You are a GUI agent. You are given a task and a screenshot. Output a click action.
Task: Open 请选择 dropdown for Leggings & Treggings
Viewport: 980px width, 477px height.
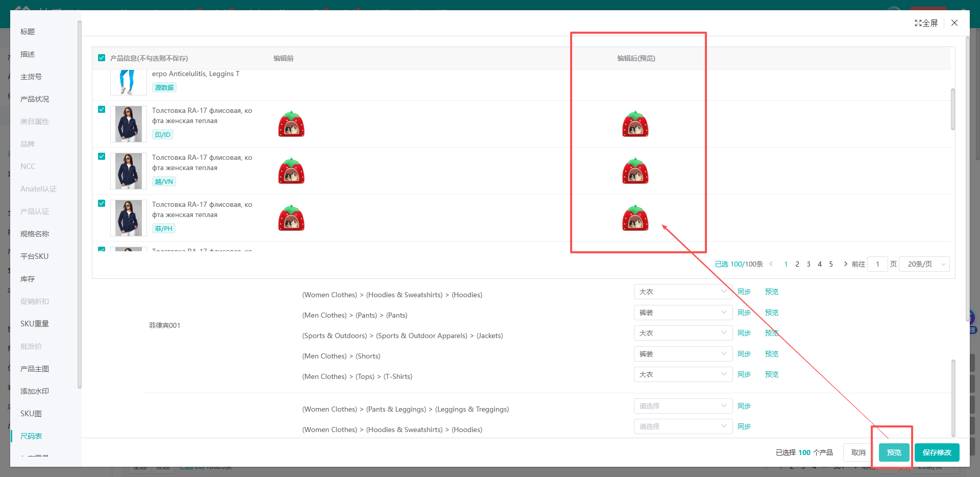(683, 406)
